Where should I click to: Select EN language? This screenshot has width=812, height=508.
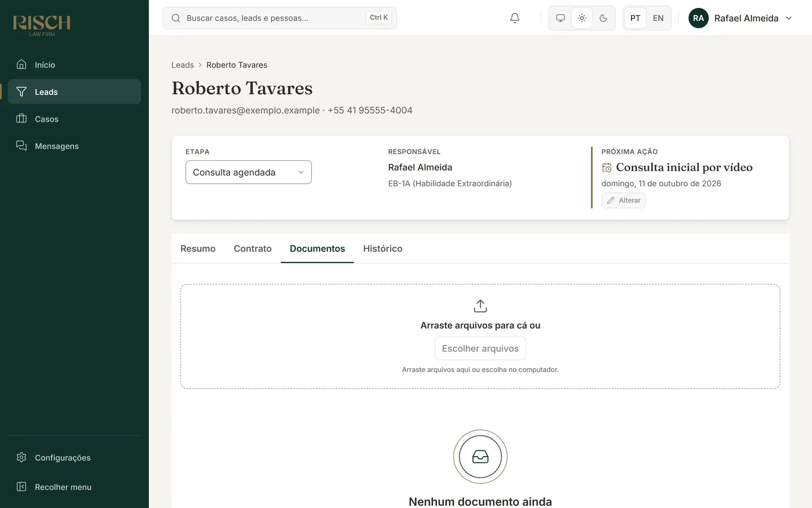(x=658, y=18)
